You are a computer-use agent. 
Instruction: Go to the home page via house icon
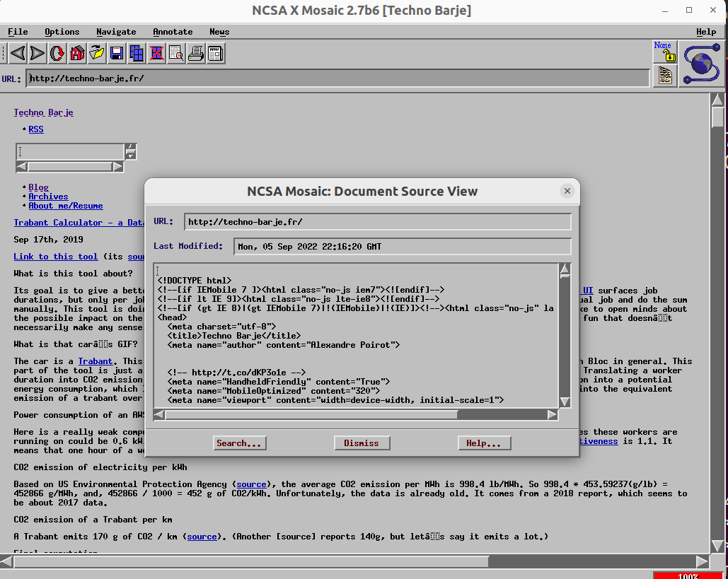77,53
